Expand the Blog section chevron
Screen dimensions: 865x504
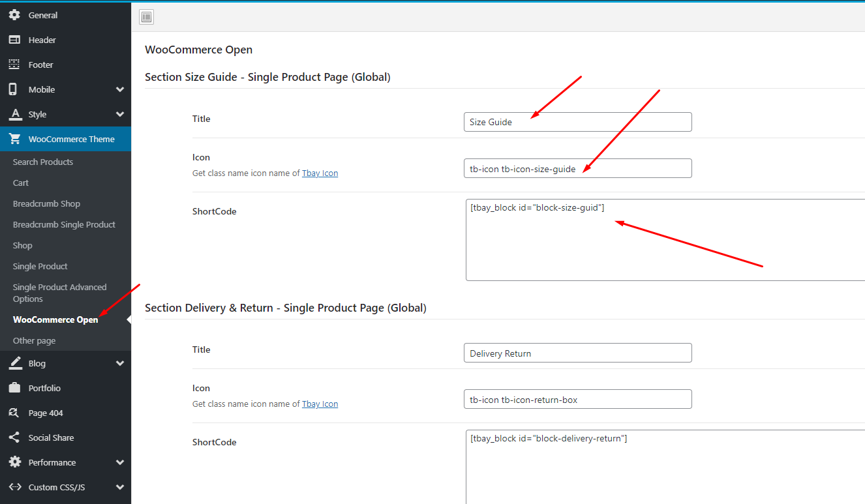tap(120, 363)
